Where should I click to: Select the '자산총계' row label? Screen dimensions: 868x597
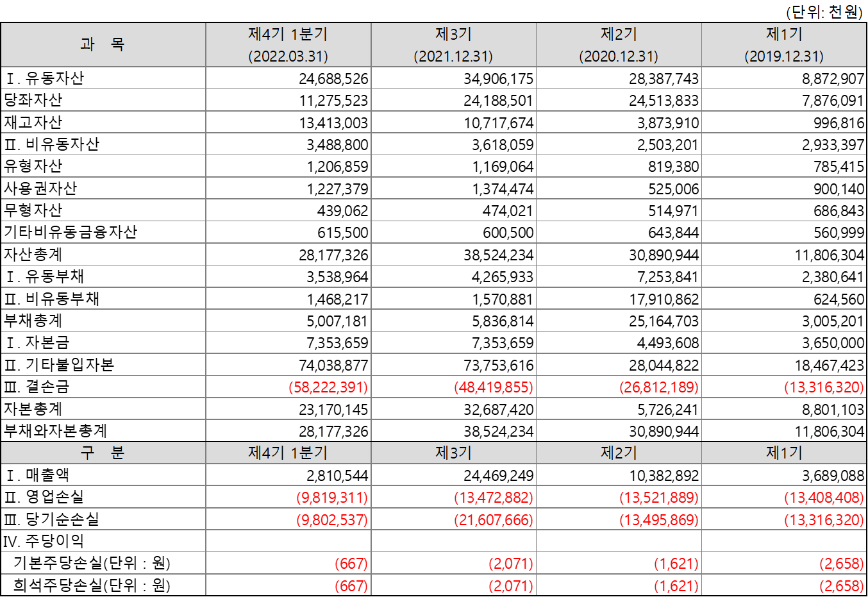pos(33,255)
